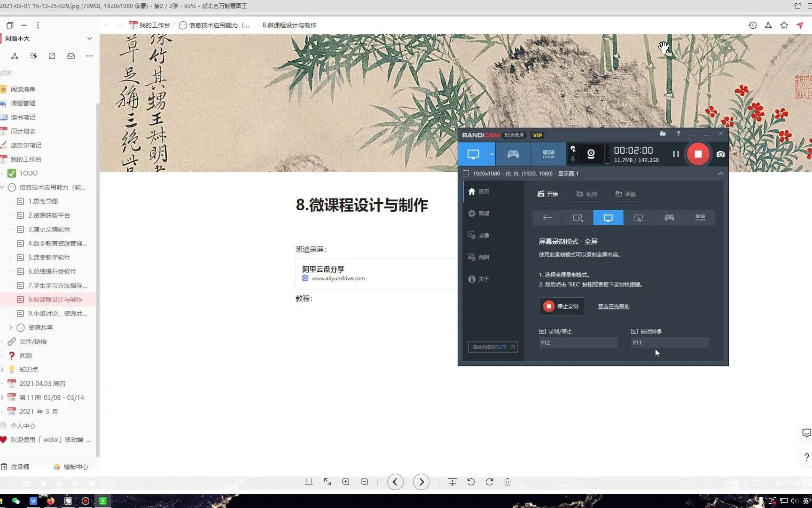Image resolution: width=812 pixels, height=508 pixels.
Task: Open WeChat from the taskbar
Action: (16, 501)
